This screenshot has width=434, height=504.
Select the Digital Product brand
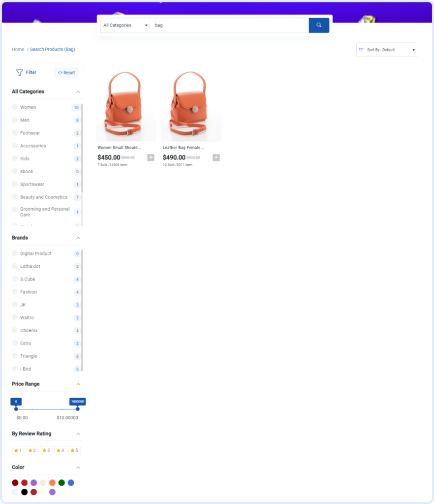tap(15, 253)
